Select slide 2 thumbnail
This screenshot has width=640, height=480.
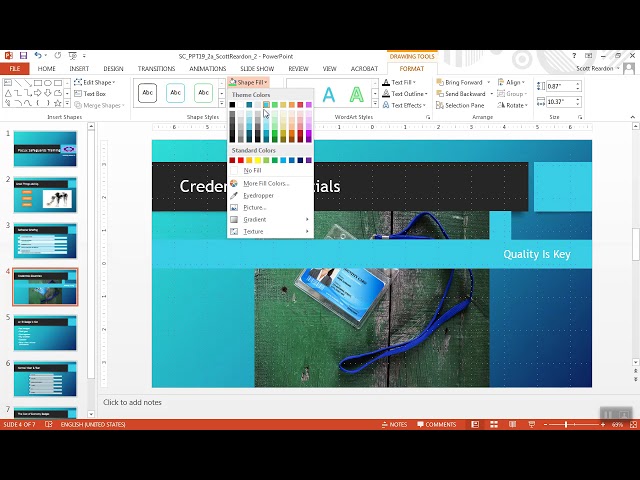45,195
